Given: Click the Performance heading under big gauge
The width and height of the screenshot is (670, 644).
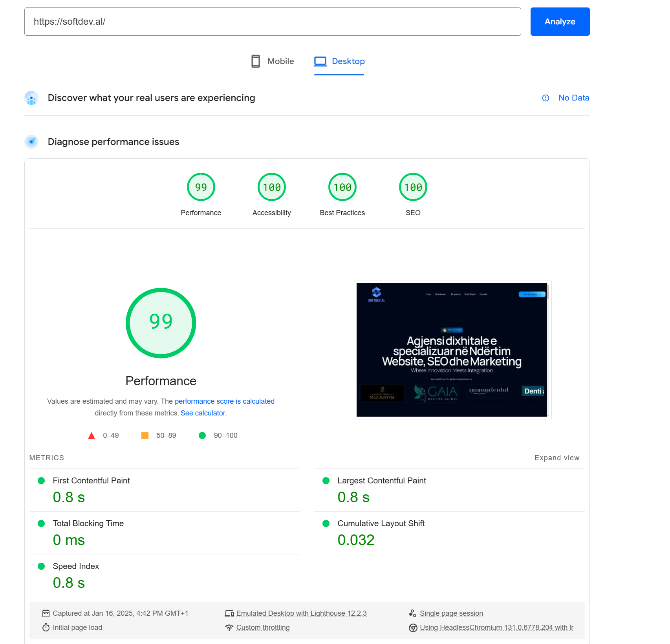Looking at the screenshot, I should tap(161, 381).
